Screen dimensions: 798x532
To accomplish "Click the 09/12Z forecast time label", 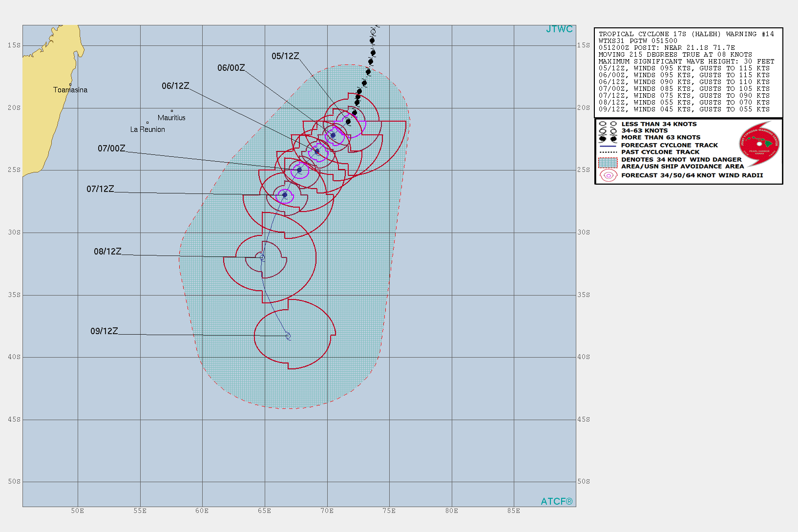I will click(x=104, y=331).
